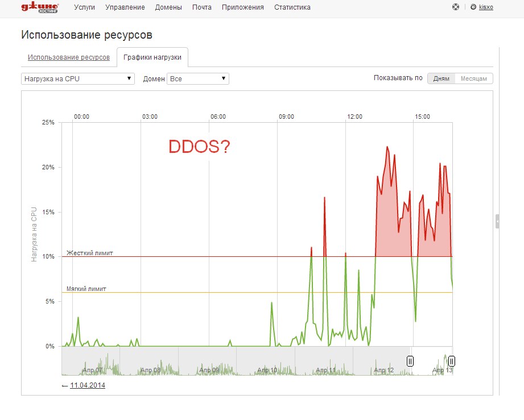Click the 03:00 time label

pyautogui.click(x=150, y=117)
